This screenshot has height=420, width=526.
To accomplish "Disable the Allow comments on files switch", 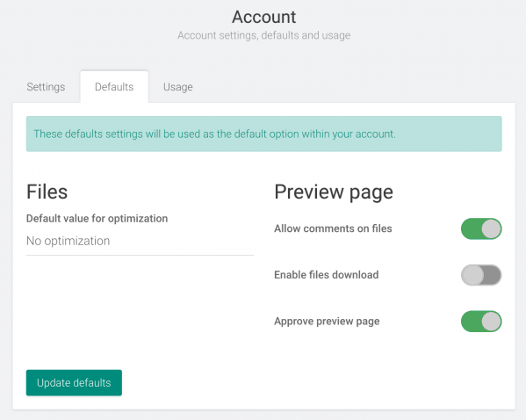I will point(481,228).
